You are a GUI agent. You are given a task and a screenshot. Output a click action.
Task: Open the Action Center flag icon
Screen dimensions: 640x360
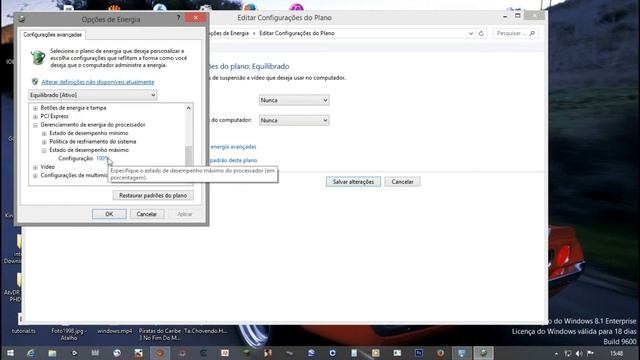click(x=591, y=353)
